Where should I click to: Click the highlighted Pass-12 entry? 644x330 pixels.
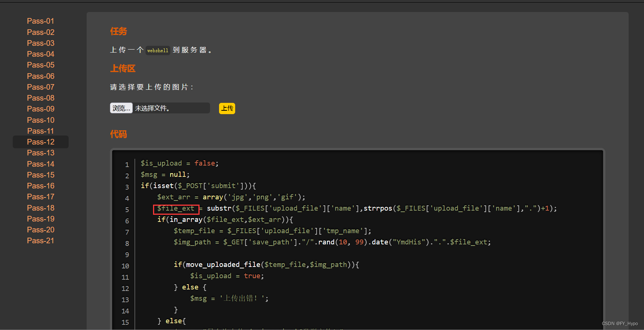click(x=41, y=142)
